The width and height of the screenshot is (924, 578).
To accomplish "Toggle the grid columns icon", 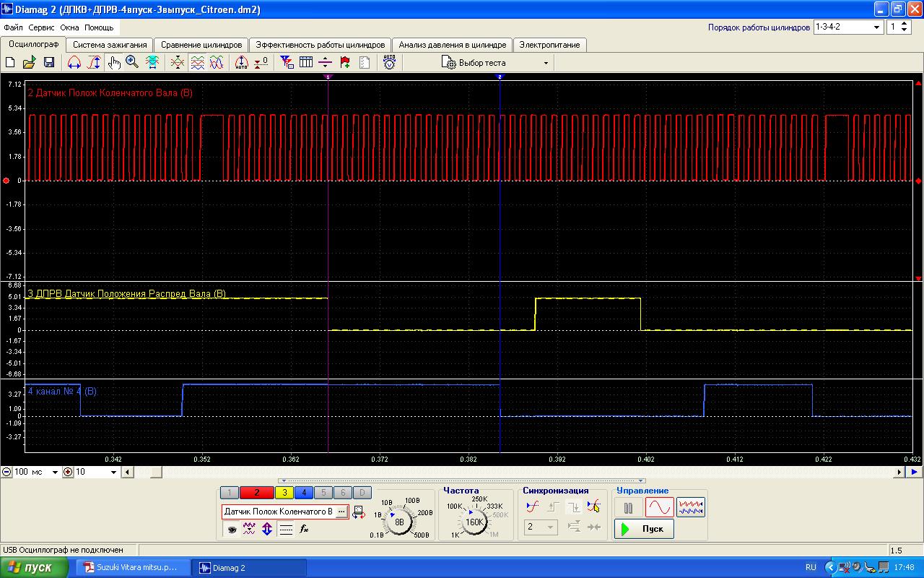I will [306, 63].
